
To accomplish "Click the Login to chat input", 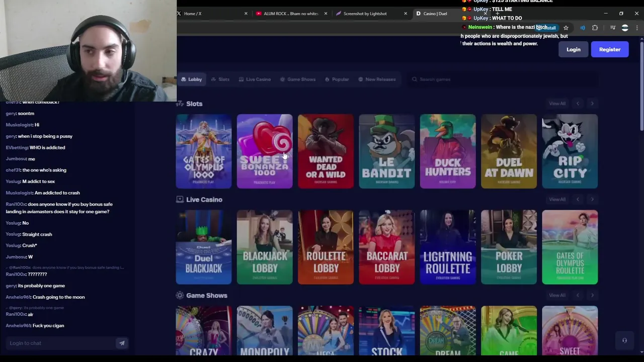I will click(x=60, y=343).
